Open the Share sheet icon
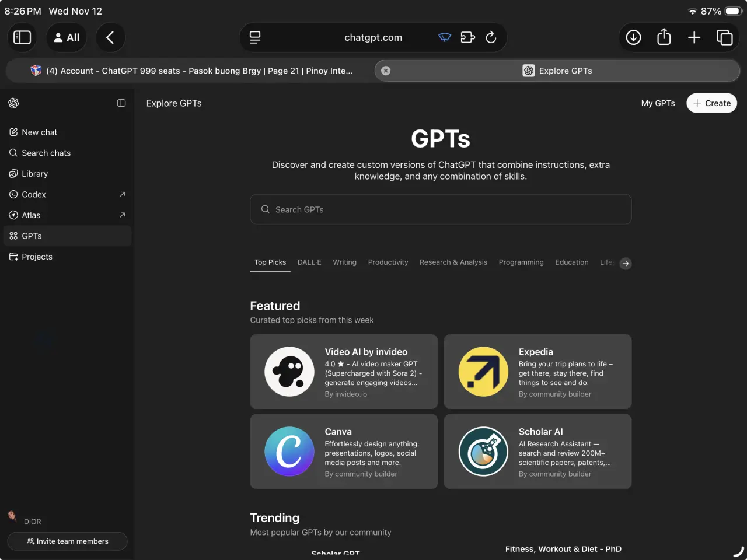 (x=664, y=37)
